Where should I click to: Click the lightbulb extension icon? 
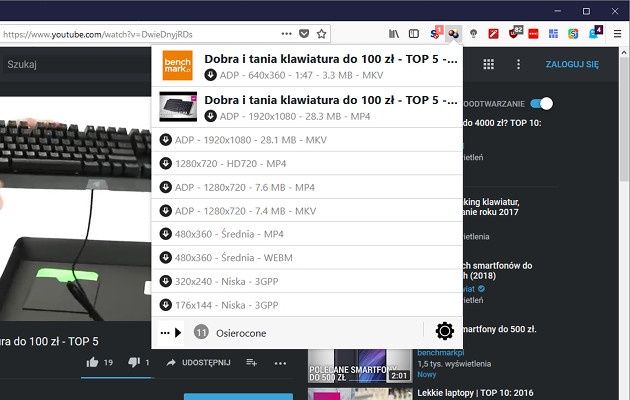point(474,34)
